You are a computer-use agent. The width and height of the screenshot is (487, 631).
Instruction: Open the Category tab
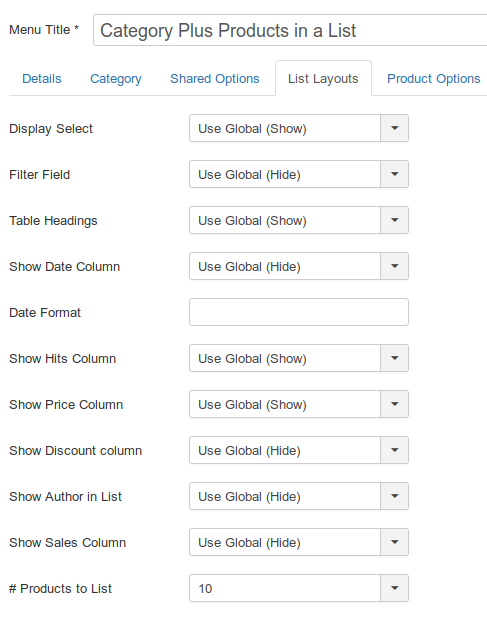pyautogui.click(x=116, y=78)
